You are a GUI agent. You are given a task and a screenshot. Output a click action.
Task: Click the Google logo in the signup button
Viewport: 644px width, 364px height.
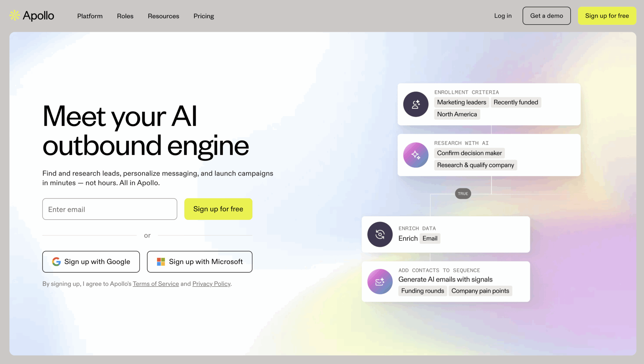(56, 262)
